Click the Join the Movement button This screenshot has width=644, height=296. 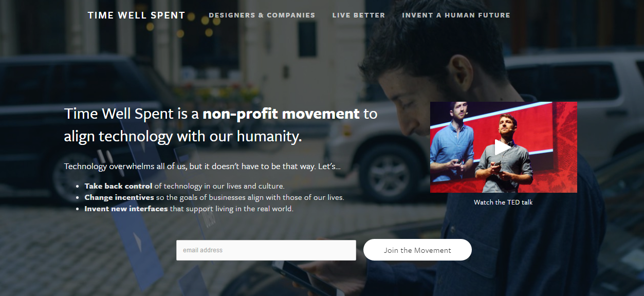tap(417, 250)
